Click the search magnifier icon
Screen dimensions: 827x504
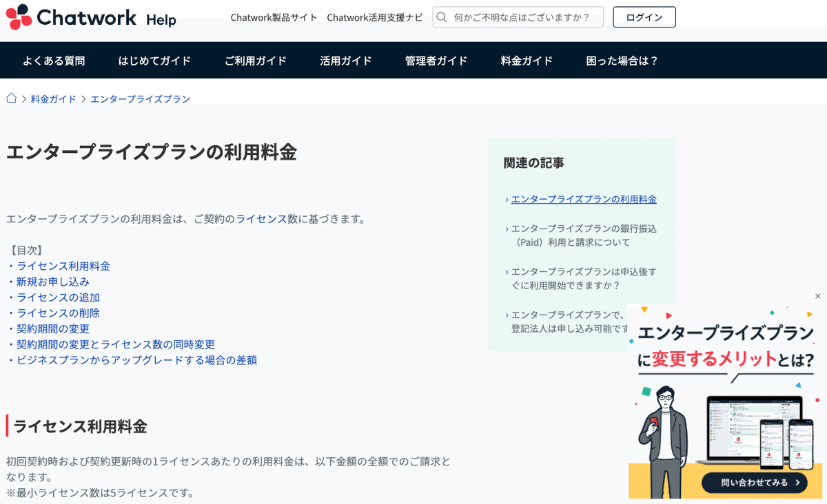pyautogui.click(x=442, y=17)
